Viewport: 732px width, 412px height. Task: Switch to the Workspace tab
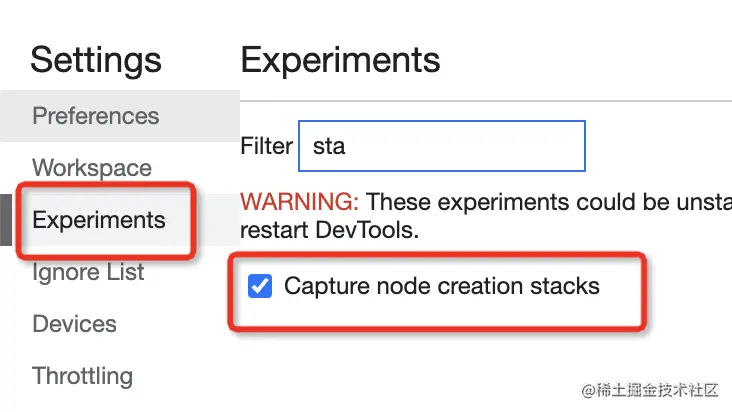pos(92,168)
